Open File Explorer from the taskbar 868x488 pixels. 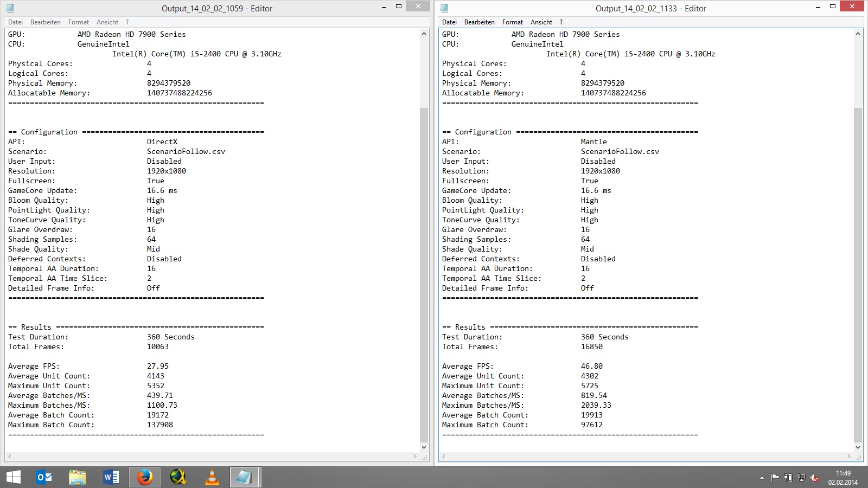pyautogui.click(x=78, y=477)
